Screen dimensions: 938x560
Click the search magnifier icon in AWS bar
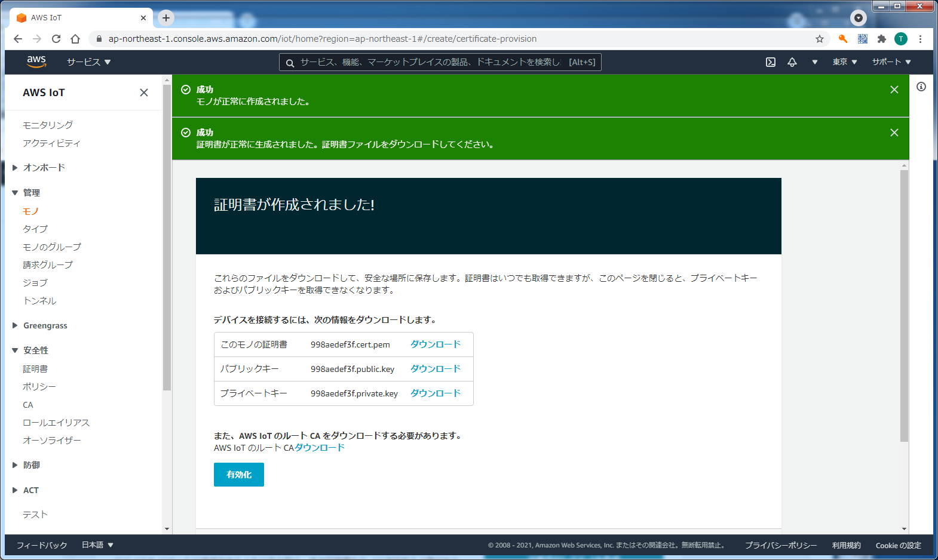(x=290, y=63)
